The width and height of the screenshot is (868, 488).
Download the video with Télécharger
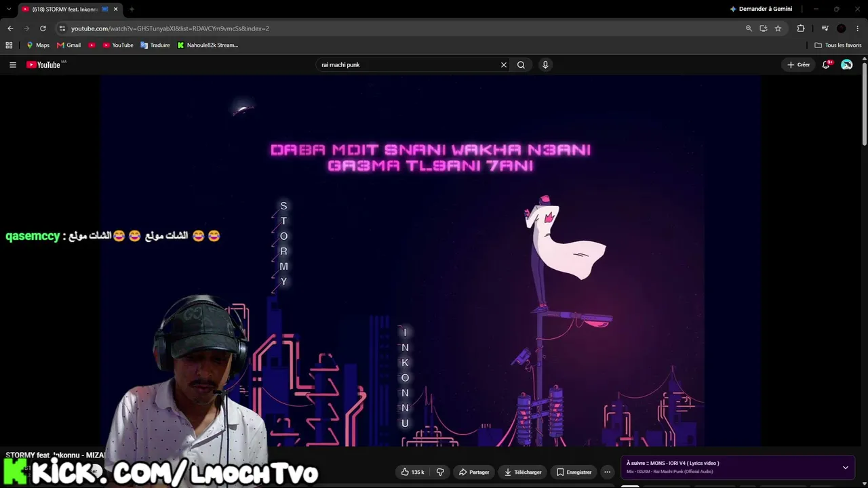(523, 472)
